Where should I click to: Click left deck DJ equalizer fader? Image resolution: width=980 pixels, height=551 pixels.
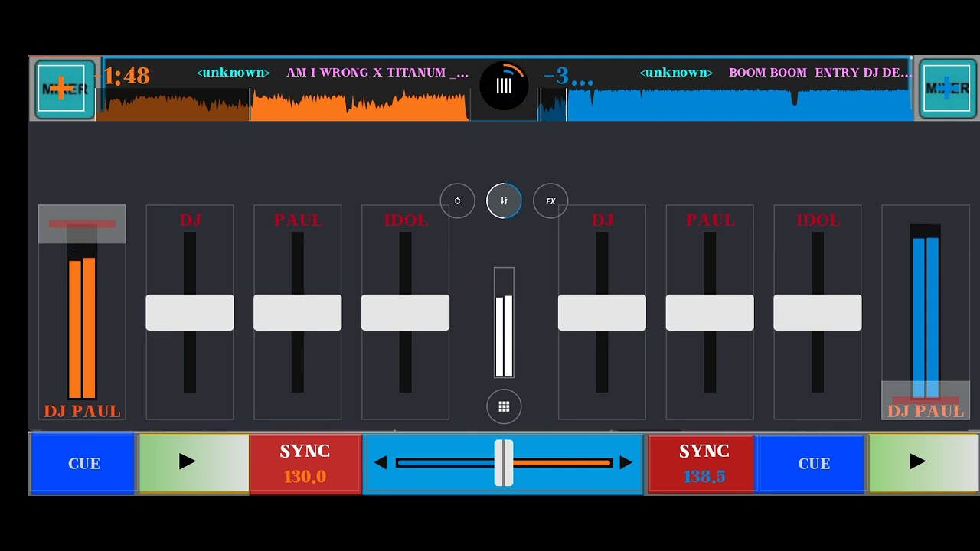pos(190,312)
